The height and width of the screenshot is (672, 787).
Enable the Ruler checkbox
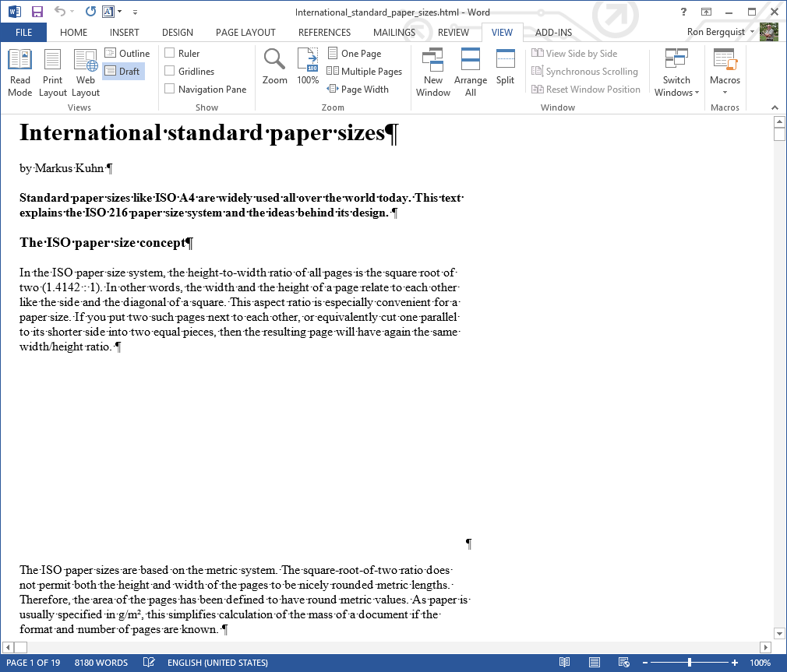[x=170, y=53]
